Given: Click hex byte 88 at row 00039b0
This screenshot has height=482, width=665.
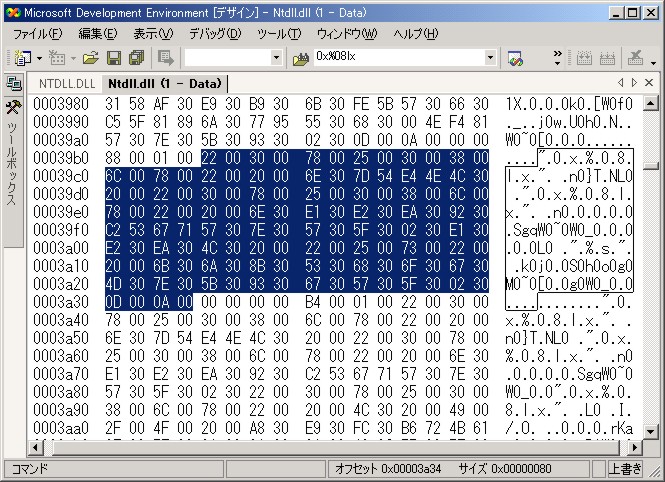Looking at the screenshot, I should [x=113, y=158].
